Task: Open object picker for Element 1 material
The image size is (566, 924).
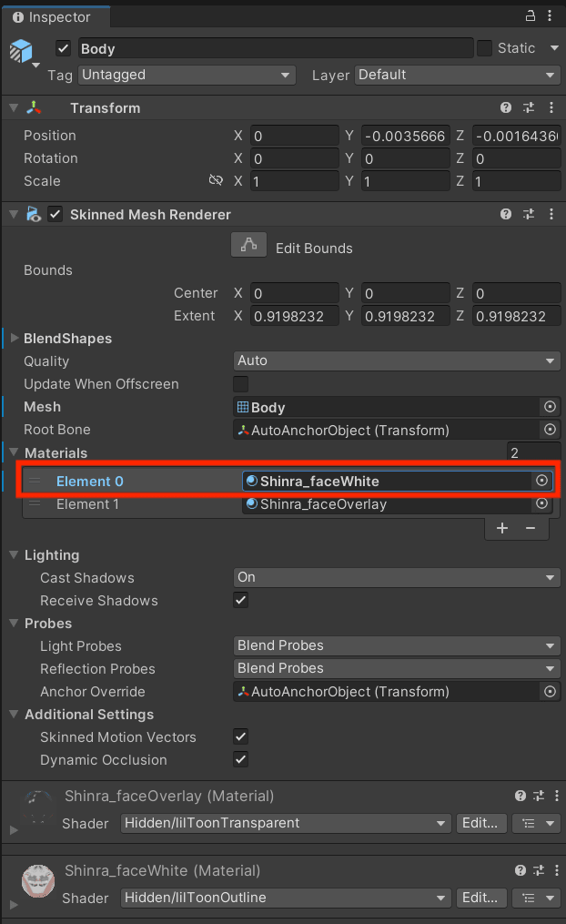Action: 541,503
